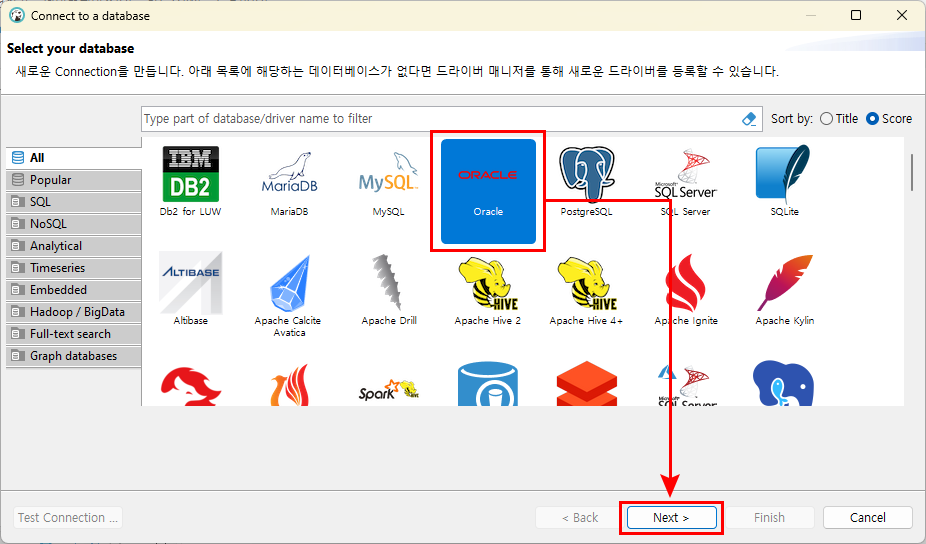The height and width of the screenshot is (544, 926).
Task: Switch to the Embedded category
Action: [74, 289]
